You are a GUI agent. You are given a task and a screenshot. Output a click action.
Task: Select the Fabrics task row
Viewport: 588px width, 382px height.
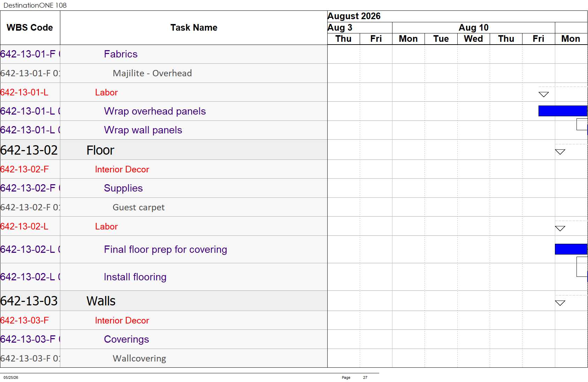pyautogui.click(x=164, y=54)
